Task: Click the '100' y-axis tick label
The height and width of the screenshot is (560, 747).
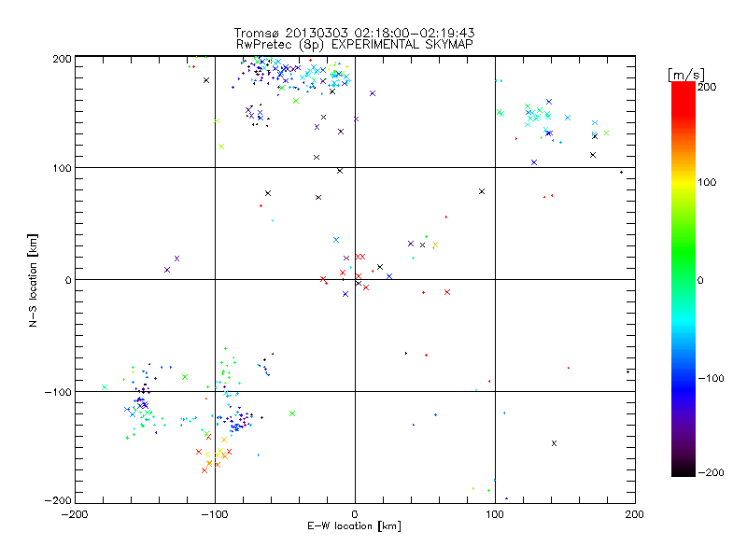Action: coord(62,168)
